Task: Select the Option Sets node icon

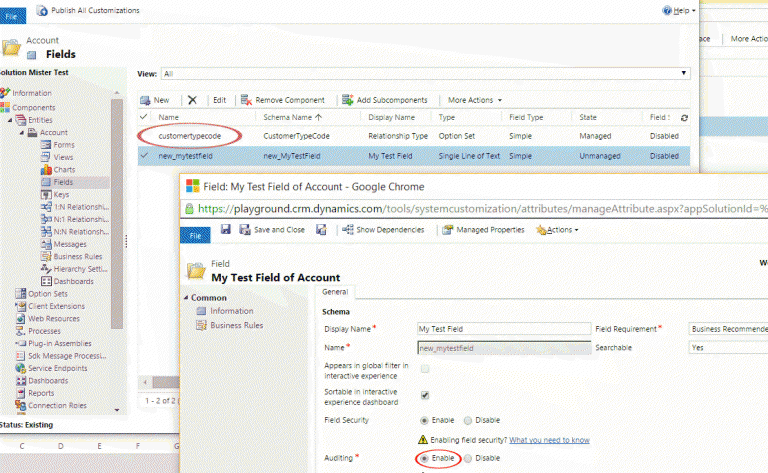Action: 21,293
